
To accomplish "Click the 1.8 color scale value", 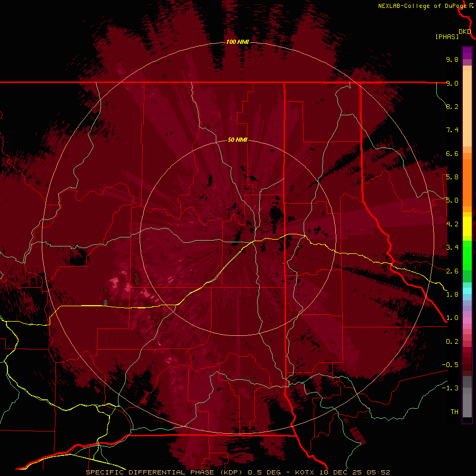I will pos(452,295).
